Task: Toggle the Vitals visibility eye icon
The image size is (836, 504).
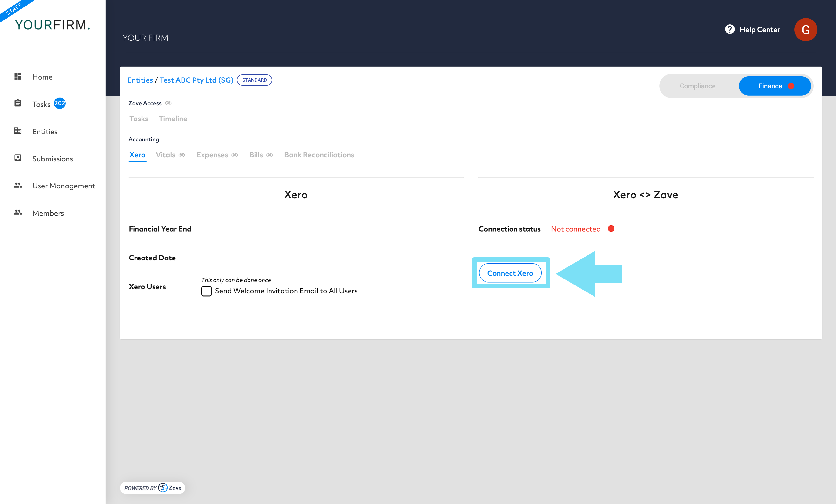Action: click(182, 155)
